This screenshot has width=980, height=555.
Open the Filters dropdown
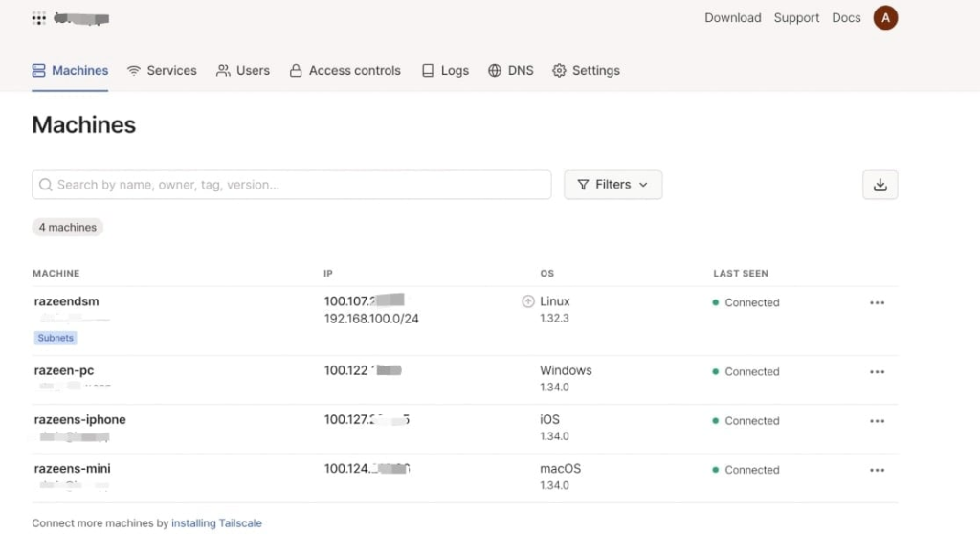click(612, 185)
